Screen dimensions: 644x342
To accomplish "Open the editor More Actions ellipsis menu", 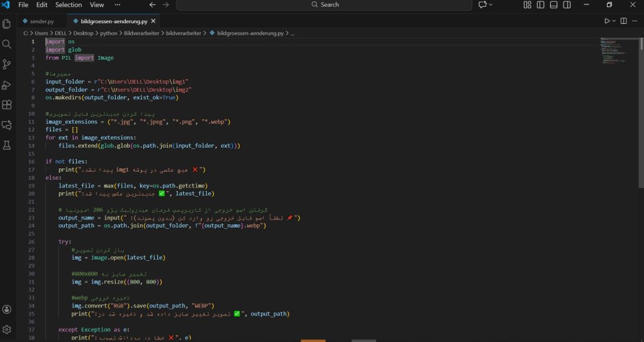I will coord(636,21).
